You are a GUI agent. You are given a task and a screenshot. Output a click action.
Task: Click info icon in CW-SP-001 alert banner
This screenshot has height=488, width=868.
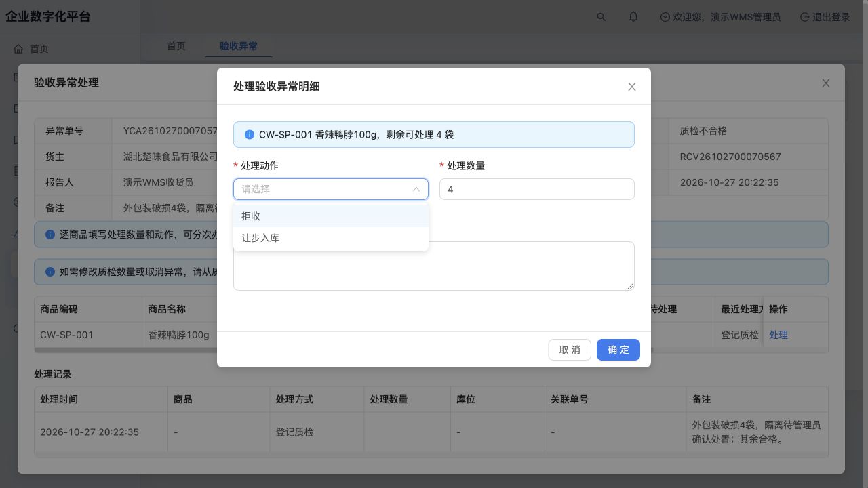[250, 134]
